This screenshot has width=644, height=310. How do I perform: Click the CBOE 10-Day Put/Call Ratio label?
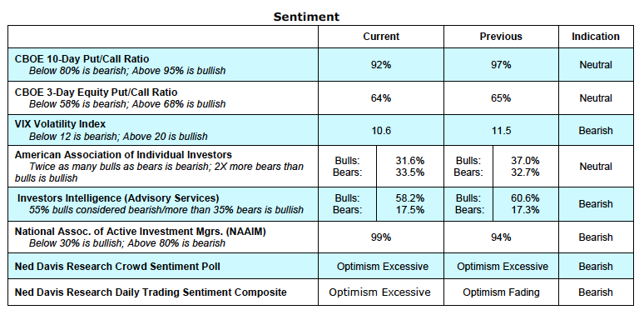[82, 59]
